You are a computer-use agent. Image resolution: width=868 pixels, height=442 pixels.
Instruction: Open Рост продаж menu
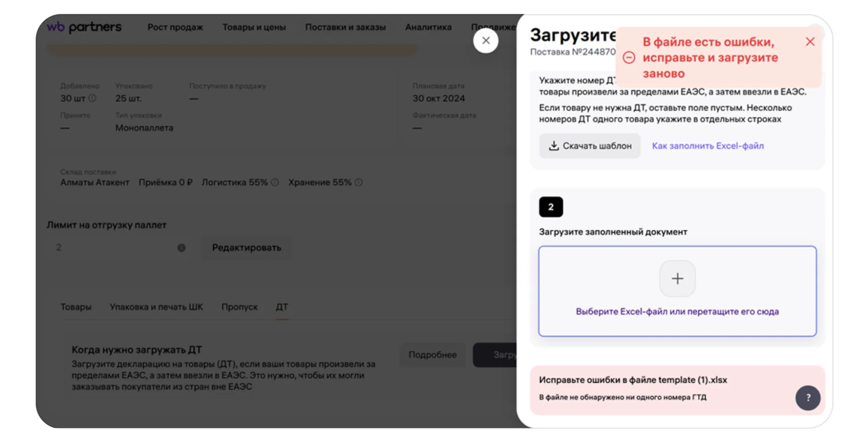[175, 27]
